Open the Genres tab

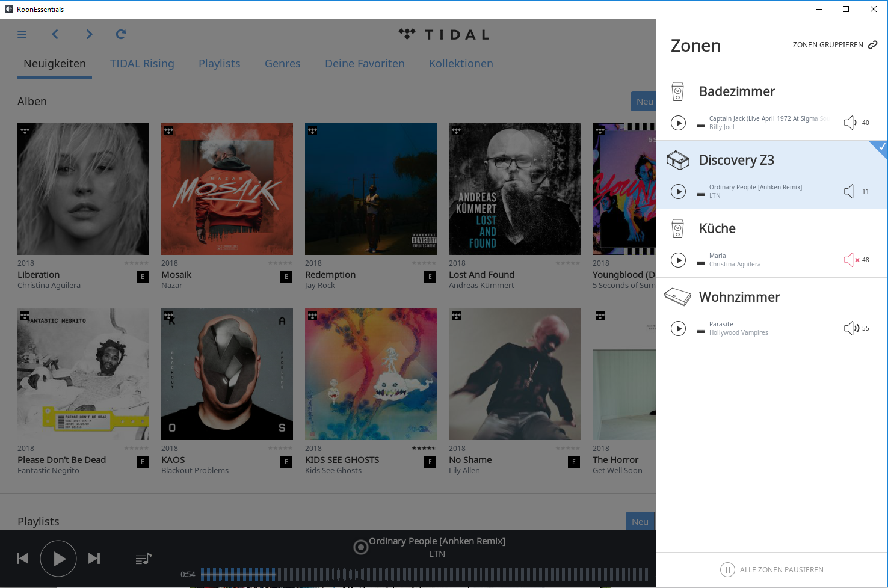(x=283, y=64)
